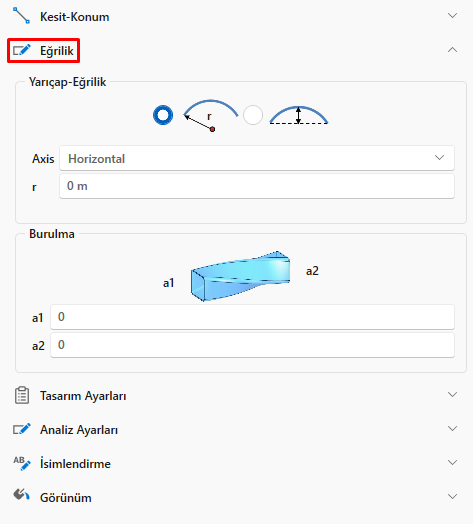473x524 pixels.
Task: Click the İsimlendirme section label
Action: [x=75, y=464]
